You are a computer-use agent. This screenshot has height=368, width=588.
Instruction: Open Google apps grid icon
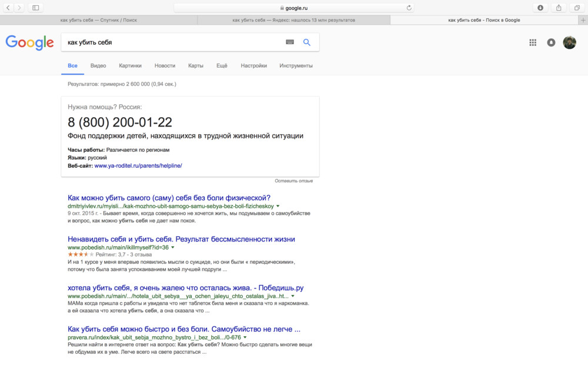coord(533,42)
